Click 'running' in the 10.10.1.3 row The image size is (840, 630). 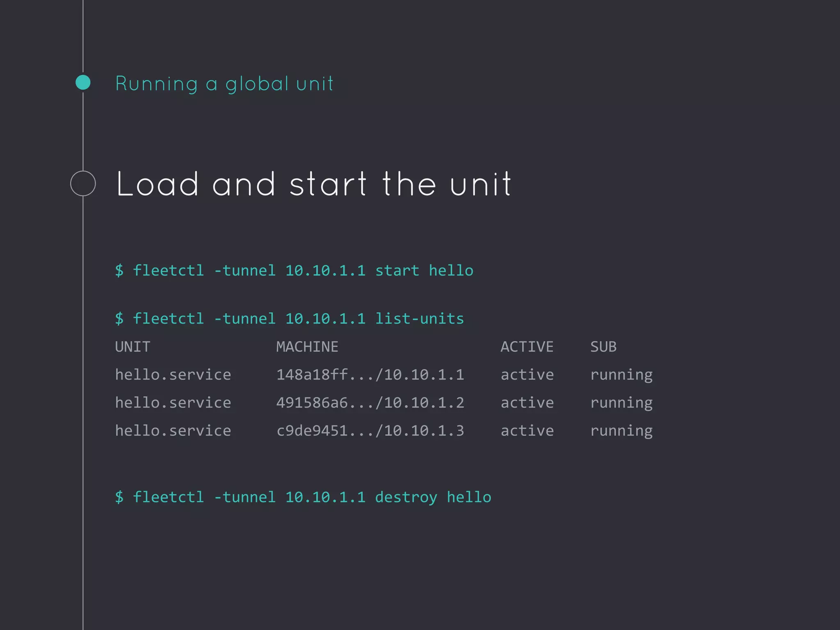(621, 431)
